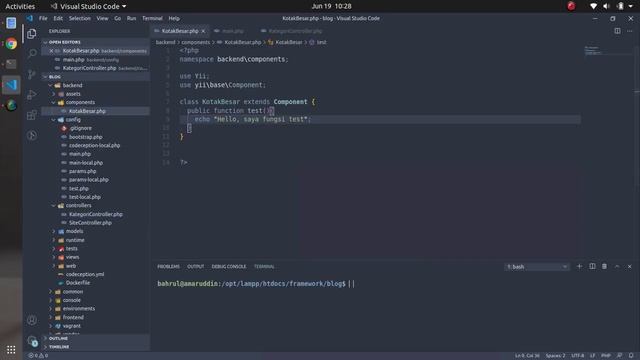This screenshot has width=640, height=360.
Task: Switch to the Debug Console tab
Action: coord(229,267)
